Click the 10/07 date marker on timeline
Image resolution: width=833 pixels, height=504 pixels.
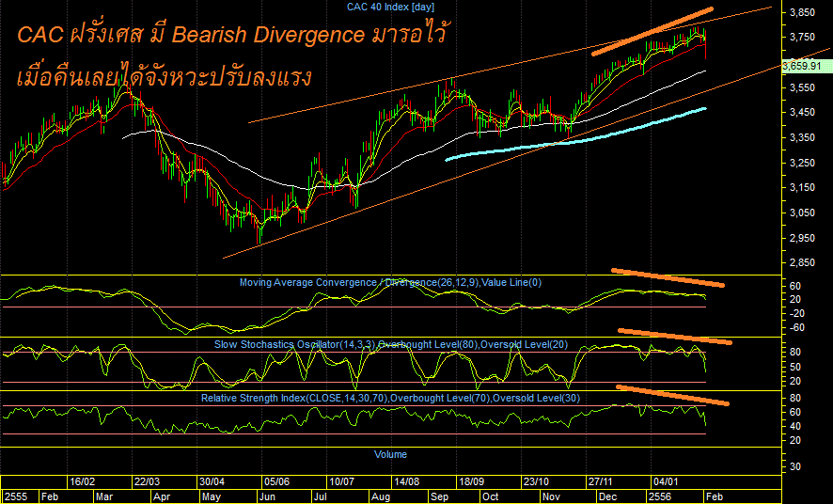341,482
